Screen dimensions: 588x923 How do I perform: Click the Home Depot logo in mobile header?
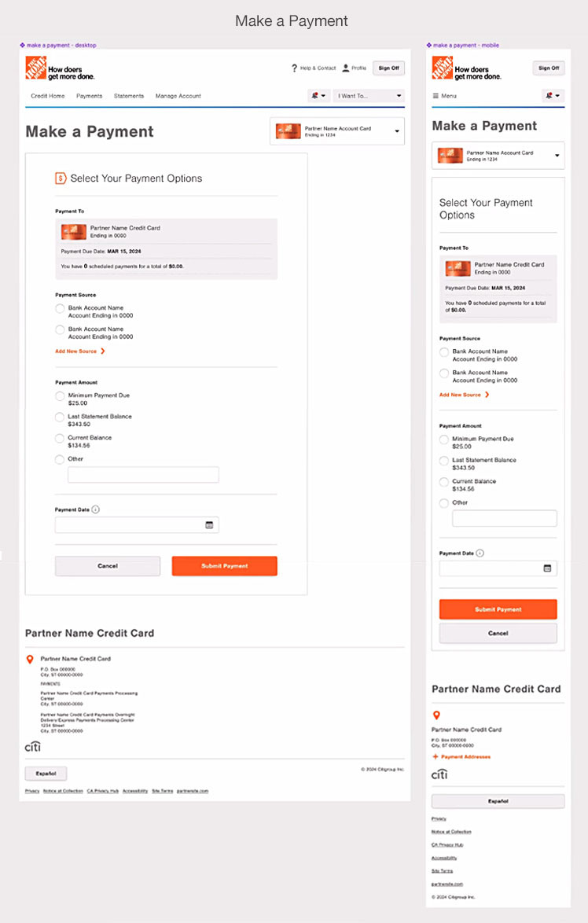point(442,68)
